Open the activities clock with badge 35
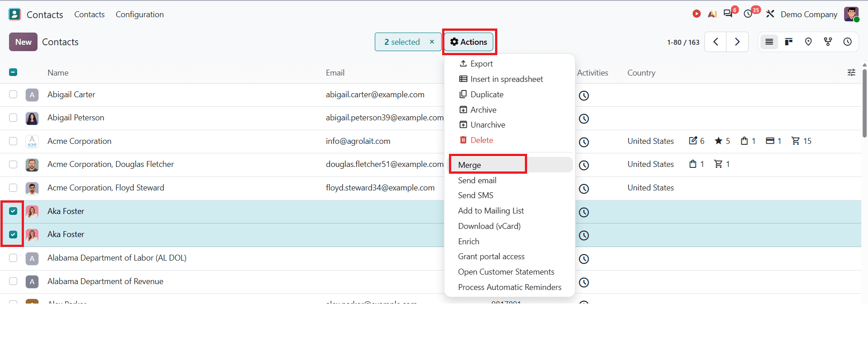 (749, 14)
